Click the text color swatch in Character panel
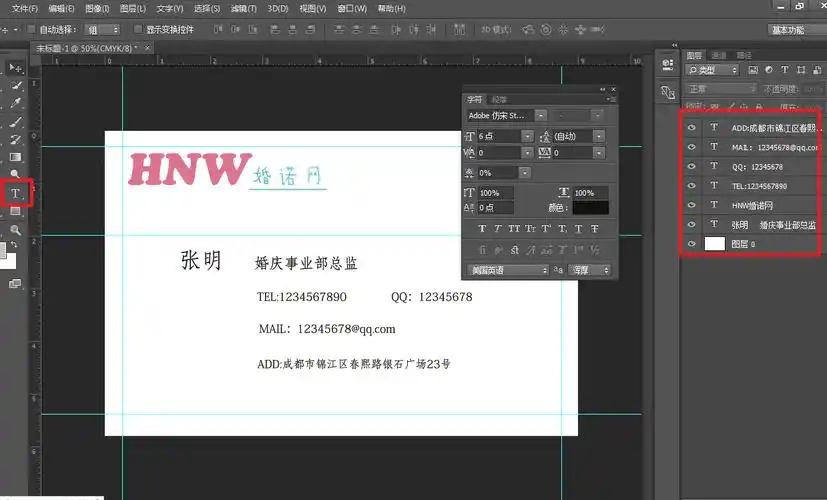This screenshot has height=500, width=827. point(591,207)
